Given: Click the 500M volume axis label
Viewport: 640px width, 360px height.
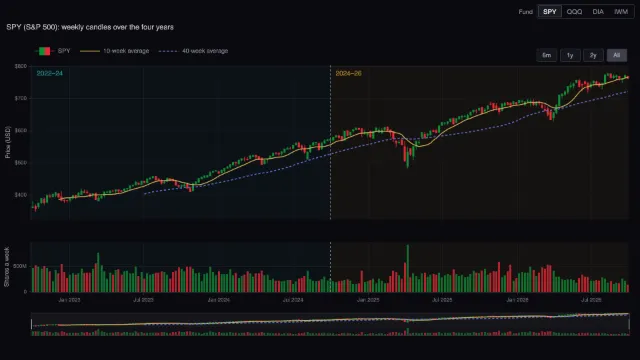Looking at the screenshot, I should click(x=20, y=266).
